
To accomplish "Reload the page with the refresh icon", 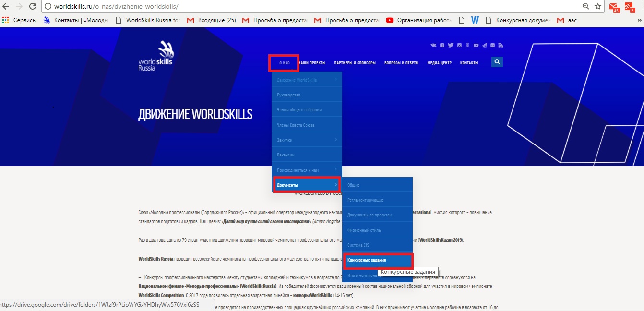I will tap(33, 7).
